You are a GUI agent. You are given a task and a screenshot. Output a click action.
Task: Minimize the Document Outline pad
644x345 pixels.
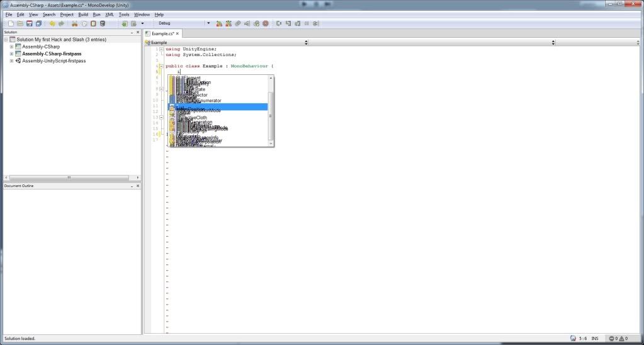click(x=132, y=186)
